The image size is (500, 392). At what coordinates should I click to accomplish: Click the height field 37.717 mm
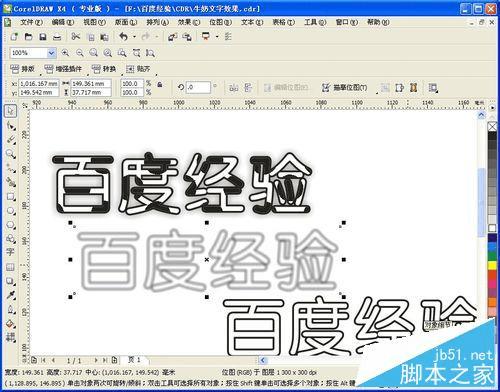91,92
